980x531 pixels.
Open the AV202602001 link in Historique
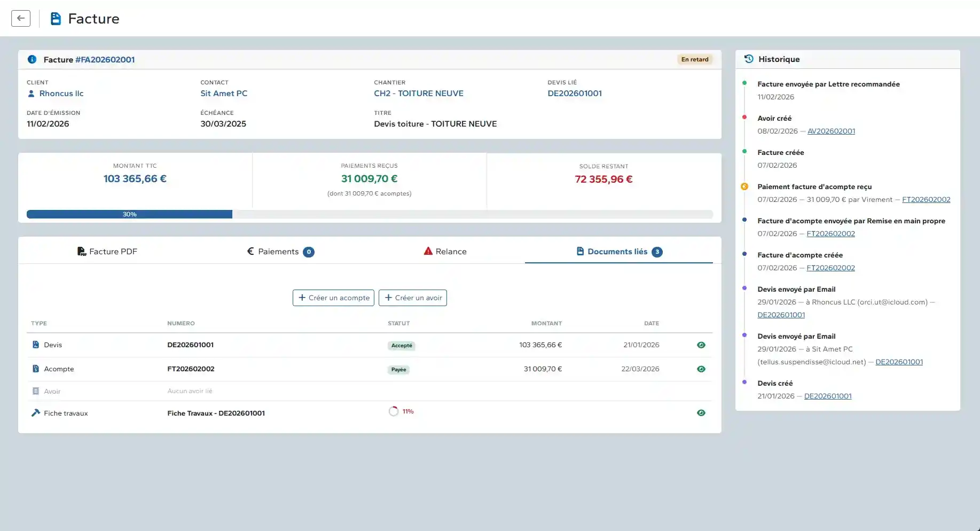point(831,131)
